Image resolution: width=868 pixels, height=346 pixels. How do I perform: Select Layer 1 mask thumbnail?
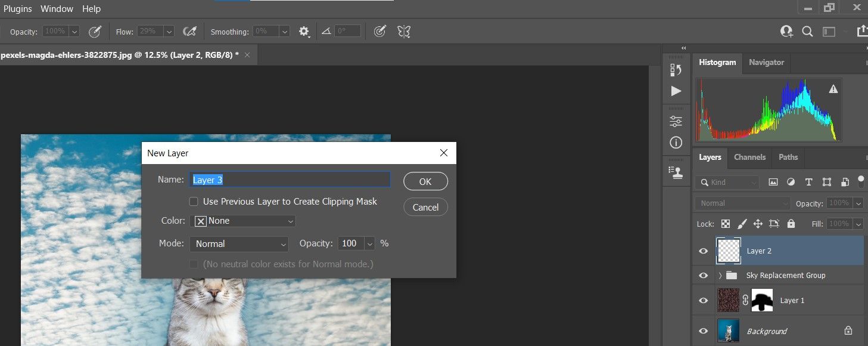coord(763,300)
